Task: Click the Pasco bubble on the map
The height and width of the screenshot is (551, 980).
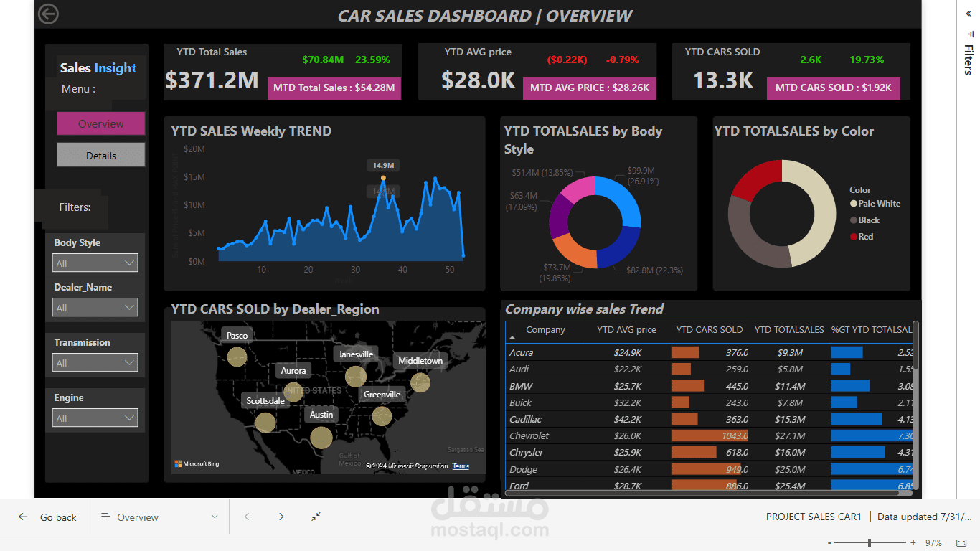Action: (237, 356)
